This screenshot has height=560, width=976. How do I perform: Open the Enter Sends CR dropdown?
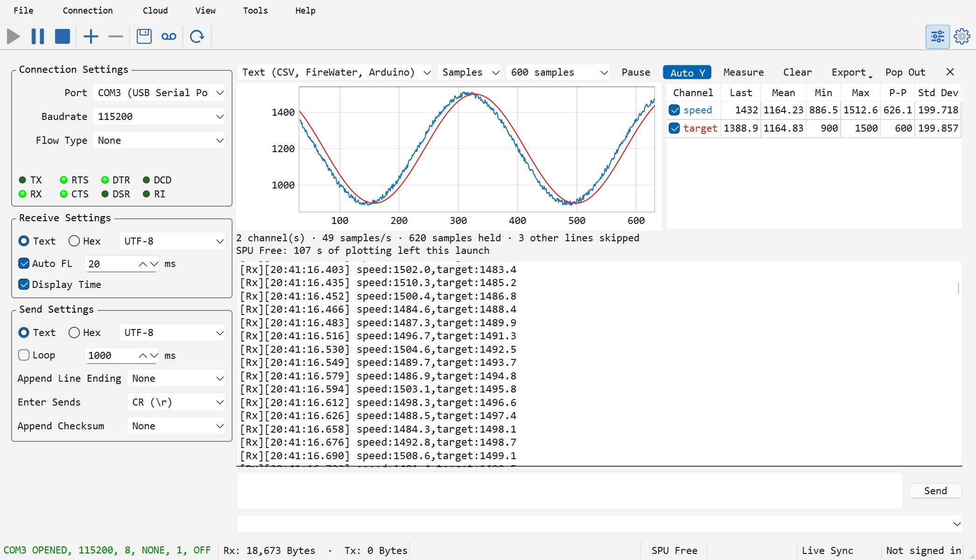(x=176, y=402)
